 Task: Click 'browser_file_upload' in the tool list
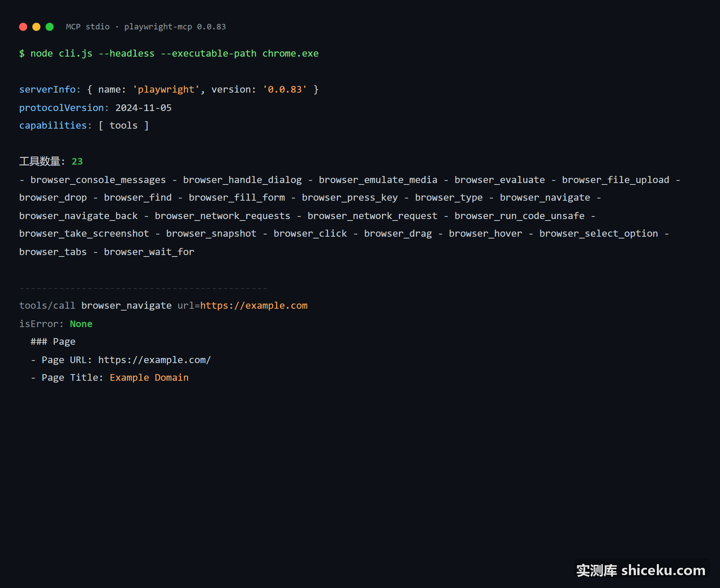[x=616, y=180]
